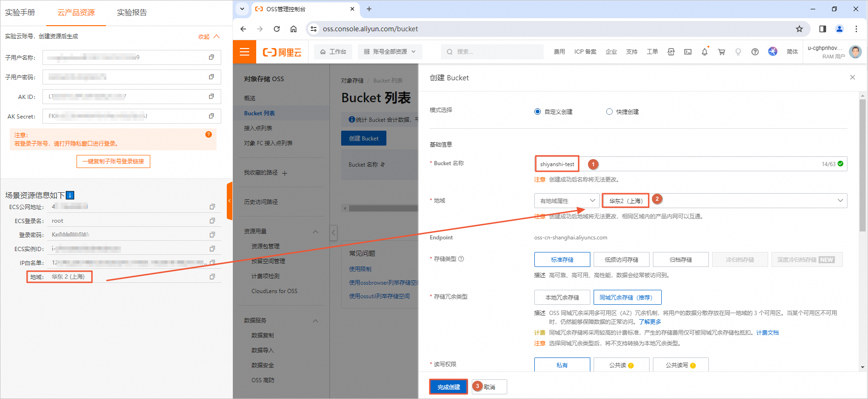Open 计费文档 link

pyautogui.click(x=768, y=332)
